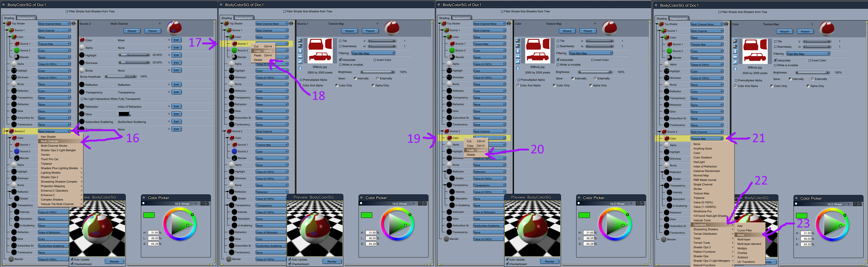Image resolution: width=868 pixels, height=267 pixels.
Task: Select the Internally radio button in second window
Action: 355,78
